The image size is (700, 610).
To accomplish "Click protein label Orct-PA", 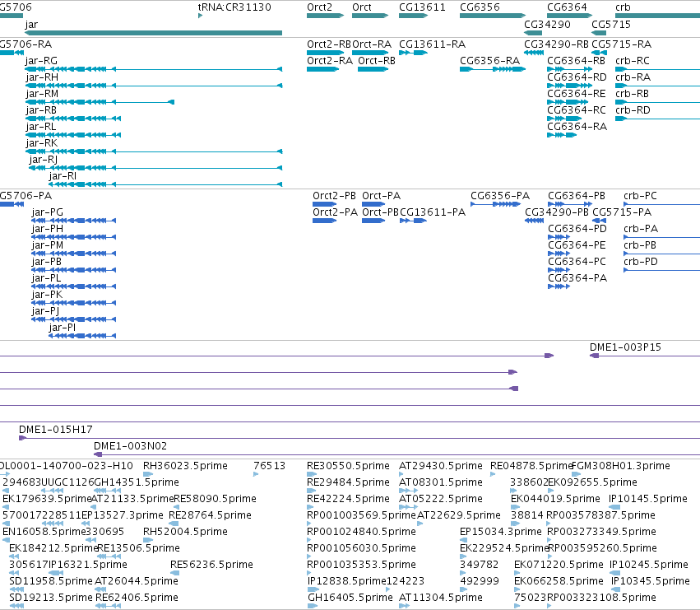I will coord(381,196).
